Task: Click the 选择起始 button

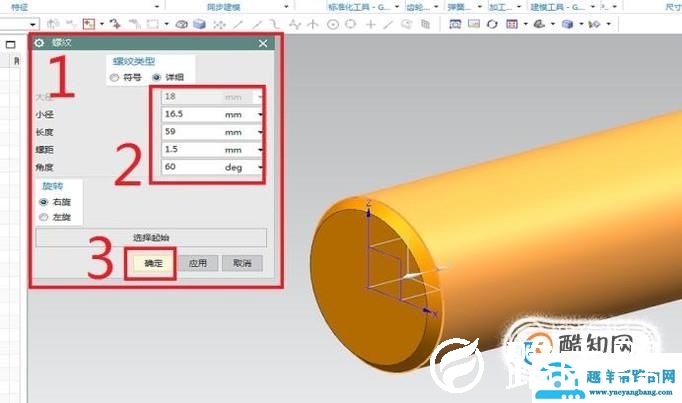Action: click(x=151, y=237)
